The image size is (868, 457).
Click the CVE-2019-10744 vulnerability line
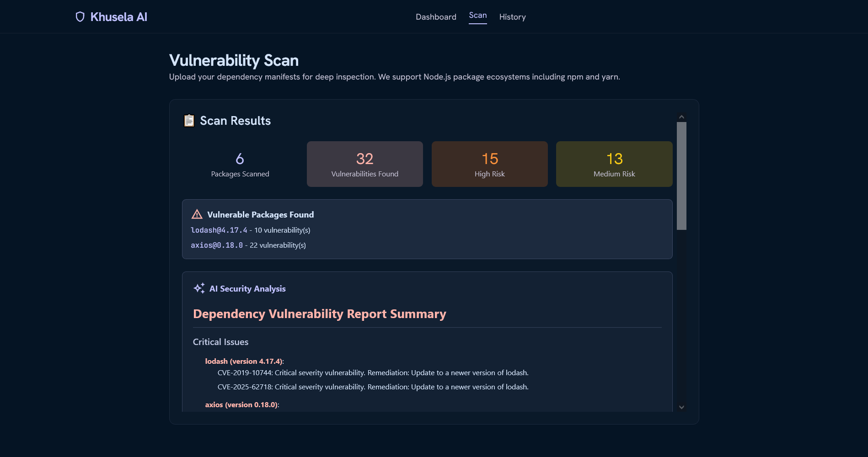(373, 373)
